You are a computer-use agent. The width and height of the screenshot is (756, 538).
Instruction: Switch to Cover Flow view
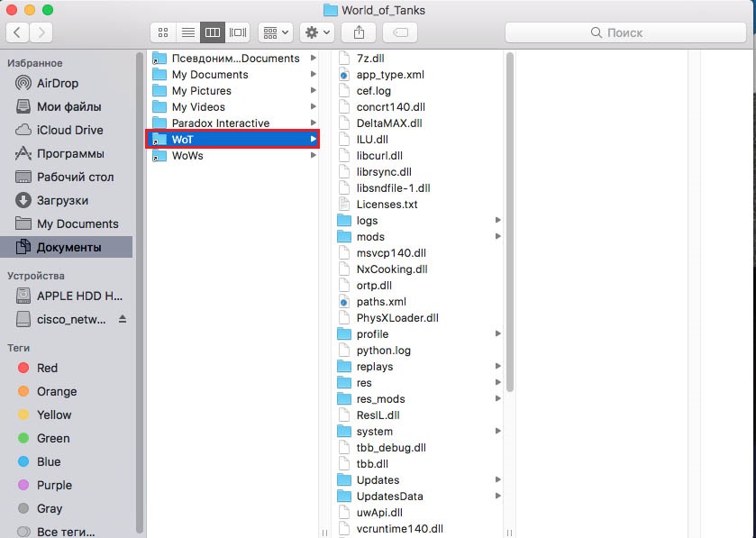(x=238, y=32)
